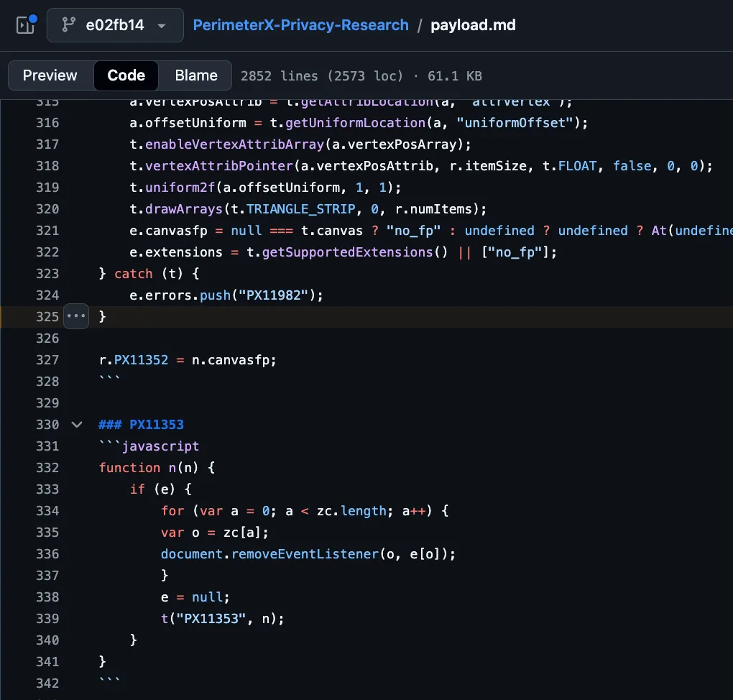Click the "### PX11353" heading text
Image resolution: width=733 pixels, height=700 pixels.
141,425
